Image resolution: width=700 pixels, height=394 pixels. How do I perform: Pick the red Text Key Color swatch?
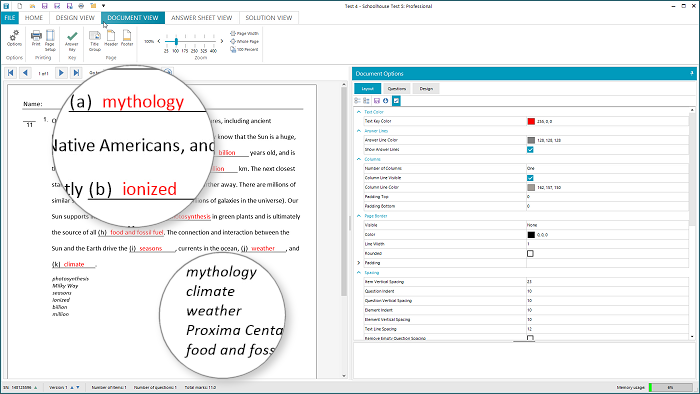pyautogui.click(x=531, y=121)
